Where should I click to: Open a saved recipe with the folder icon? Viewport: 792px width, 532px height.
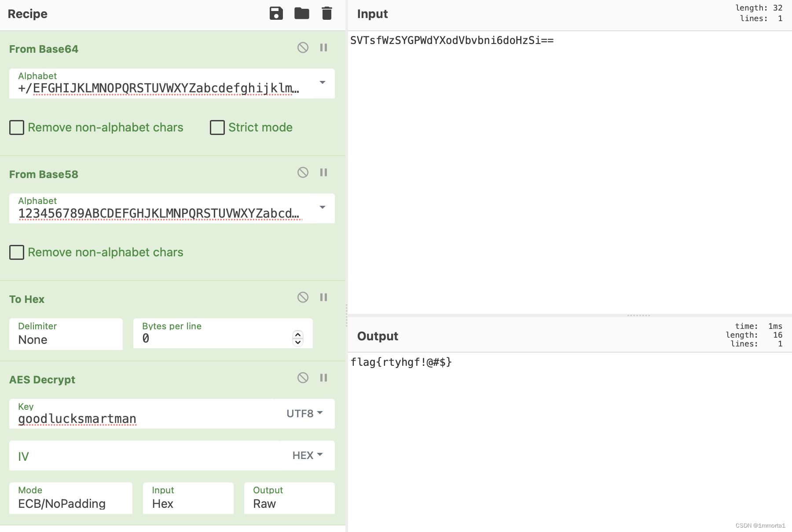pyautogui.click(x=301, y=14)
